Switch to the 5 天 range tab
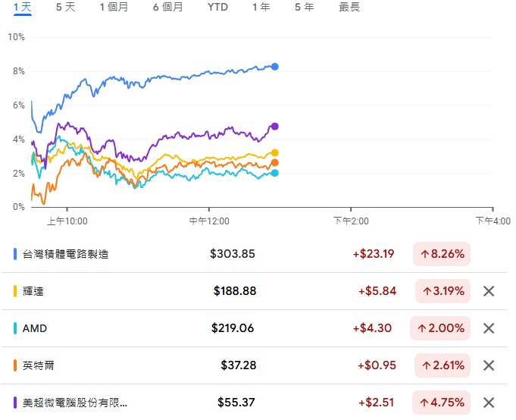Image resolution: width=516 pixels, height=420 pixels. pos(66,8)
